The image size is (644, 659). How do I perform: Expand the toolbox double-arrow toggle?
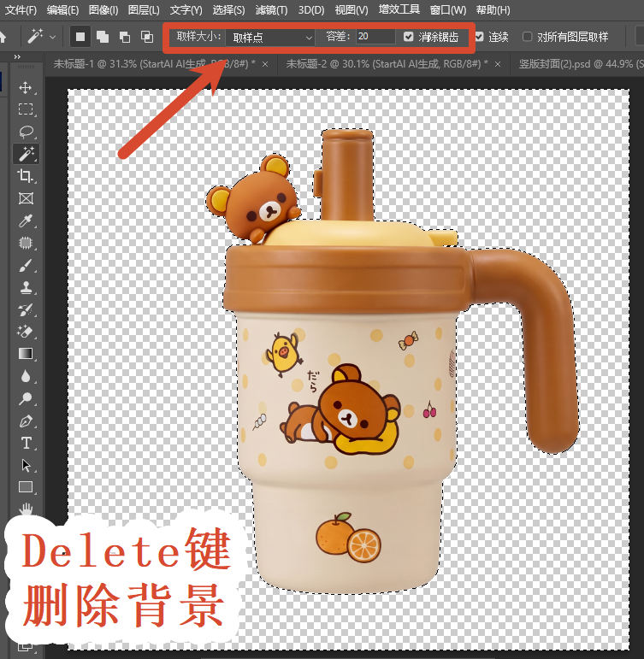pyautogui.click(x=17, y=56)
